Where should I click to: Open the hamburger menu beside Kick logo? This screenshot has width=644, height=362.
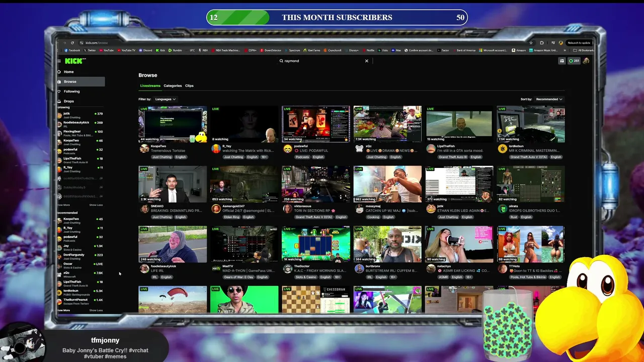click(59, 61)
